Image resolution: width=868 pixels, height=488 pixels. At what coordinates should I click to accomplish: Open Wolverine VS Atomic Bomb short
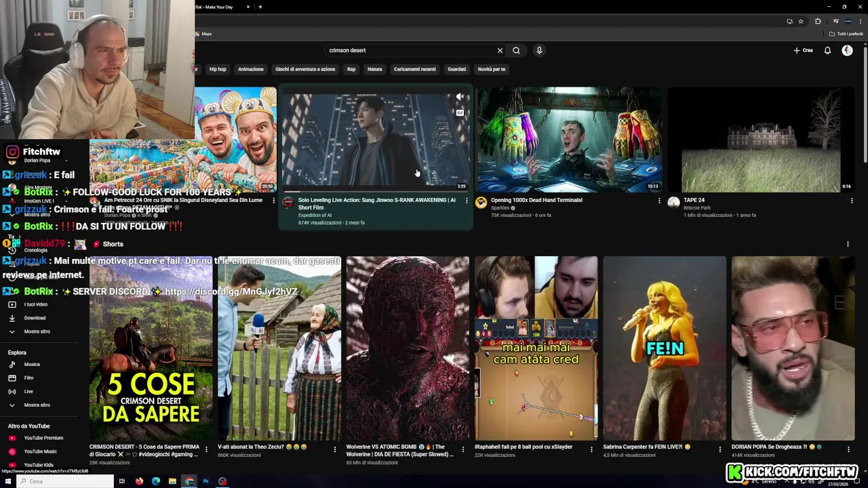pyautogui.click(x=408, y=348)
